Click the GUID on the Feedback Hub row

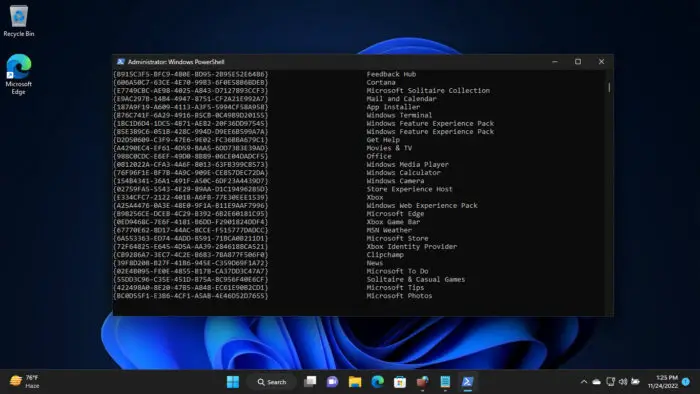[x=191, y=74]
